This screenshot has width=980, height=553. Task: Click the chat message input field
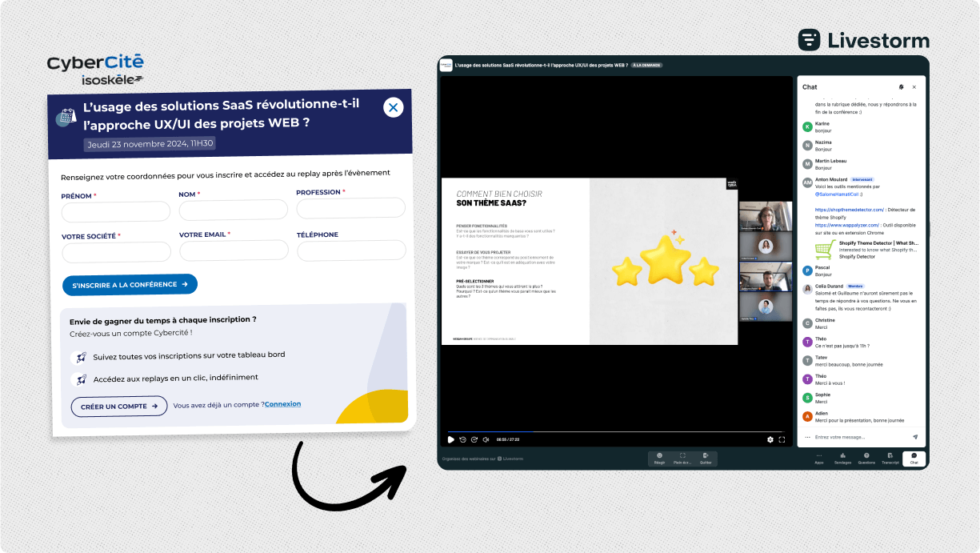click(x=862, y=437)
